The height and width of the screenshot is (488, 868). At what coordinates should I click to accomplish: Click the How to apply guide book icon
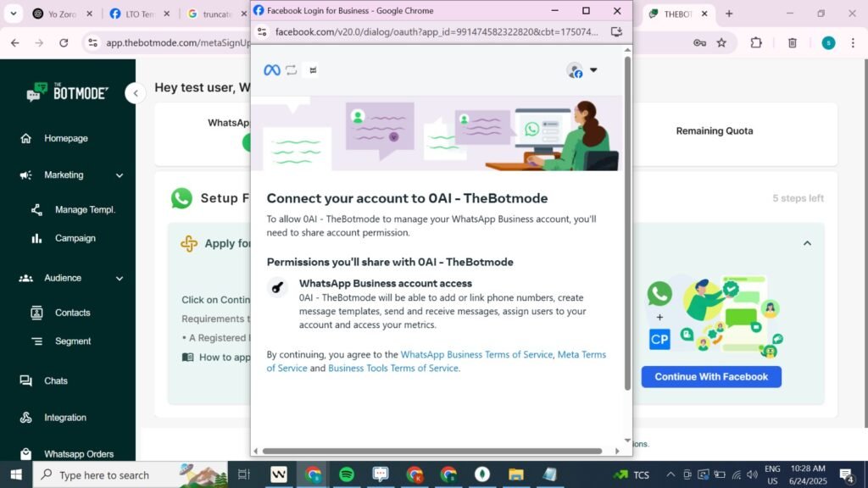coord(188,358)
